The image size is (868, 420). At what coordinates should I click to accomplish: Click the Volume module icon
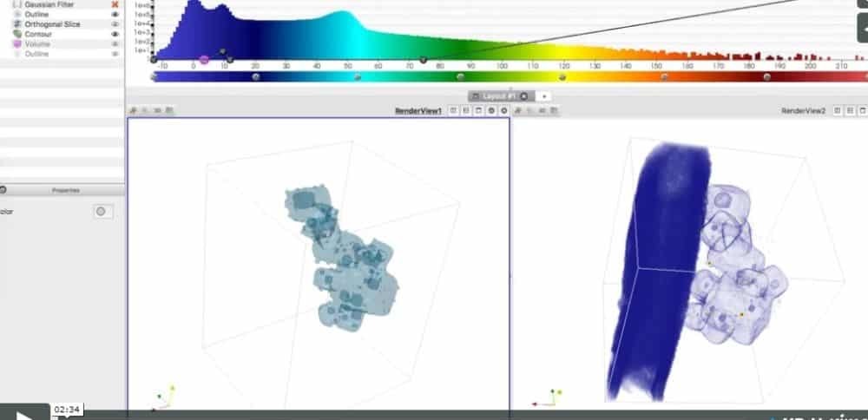point(17,44)
